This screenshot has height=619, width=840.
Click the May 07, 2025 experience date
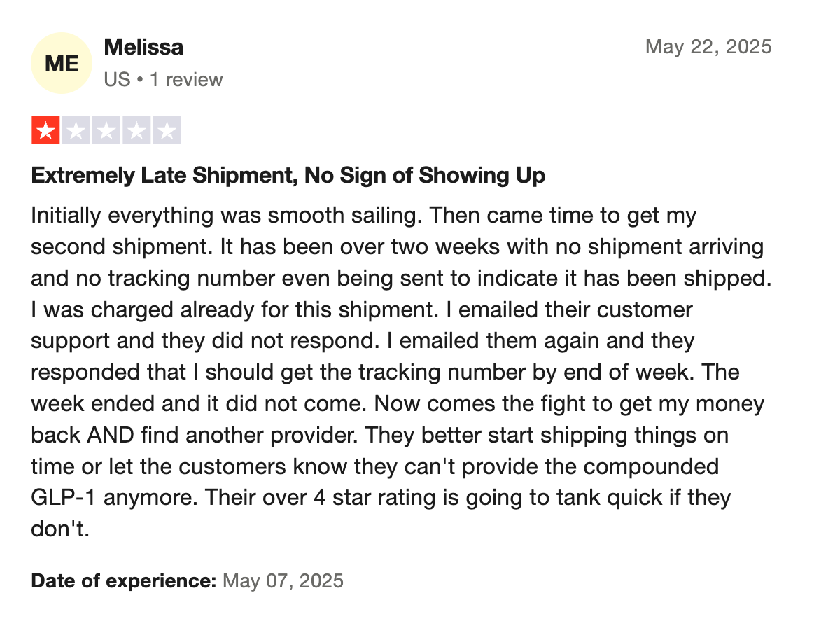click(x=283, y=580)
